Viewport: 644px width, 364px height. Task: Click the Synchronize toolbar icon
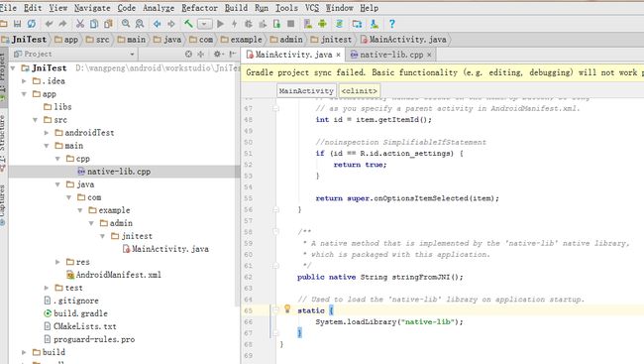pyautogui.click(x=32, y=24)
